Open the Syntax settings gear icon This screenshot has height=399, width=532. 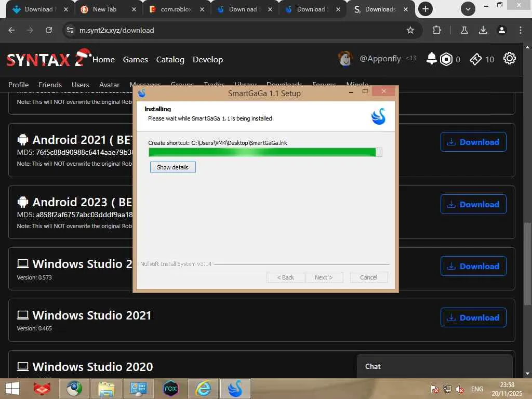click(509, 58)
